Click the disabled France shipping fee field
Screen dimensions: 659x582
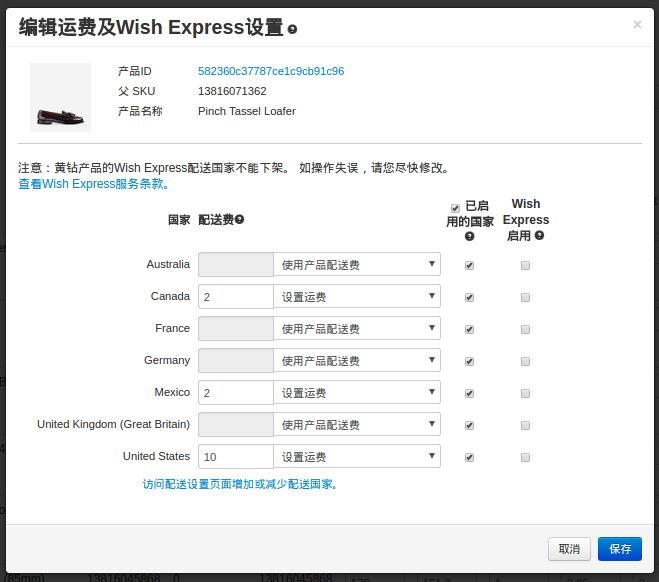tap(236, 329)
